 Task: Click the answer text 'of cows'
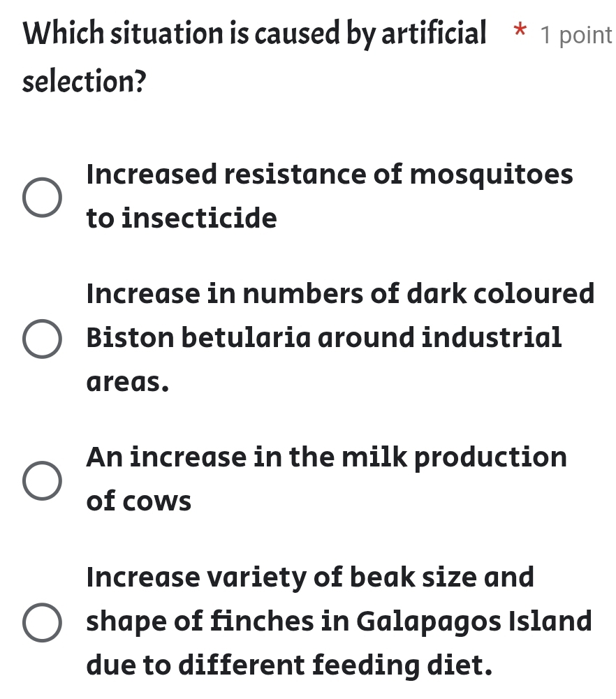[138, 501]
